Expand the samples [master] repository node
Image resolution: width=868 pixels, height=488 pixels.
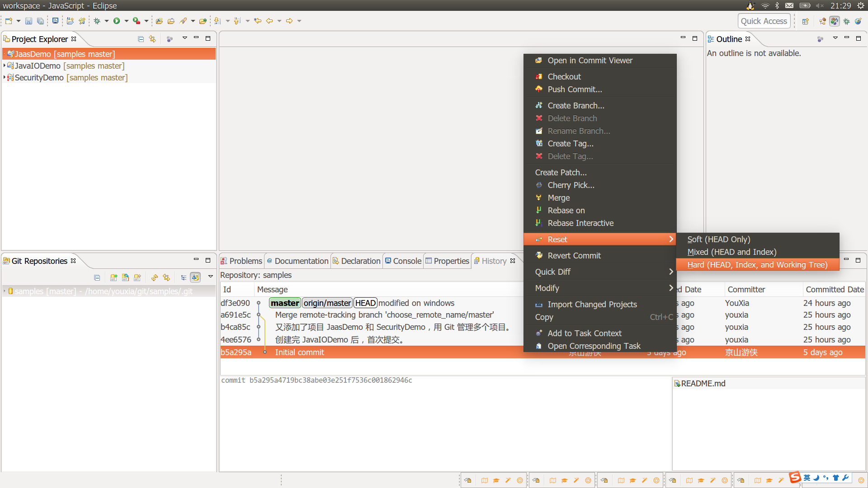5,291
